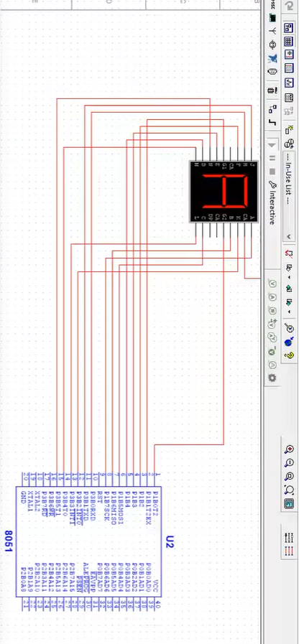The height and width of the screenshot is (644, 299).
Task: Place a voltage probe
Action: pos(272,284)
